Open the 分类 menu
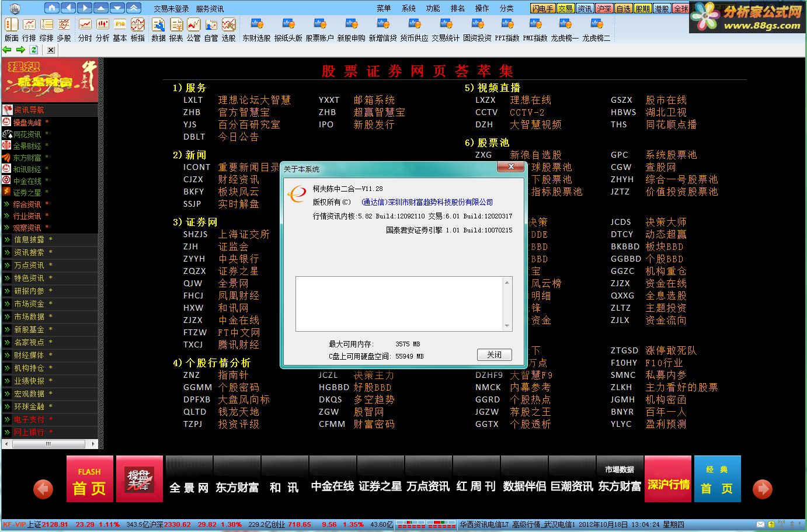The image size is (807, 532). coord(507,8)
